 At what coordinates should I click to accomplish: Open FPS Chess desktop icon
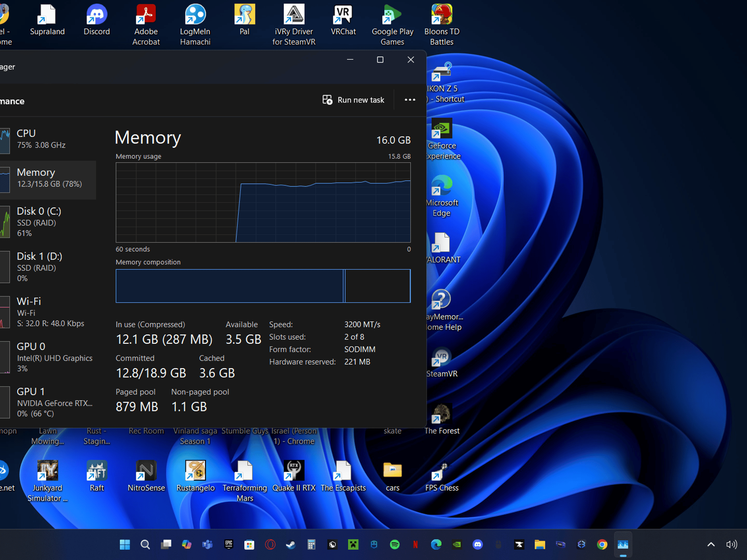click(442, 476)
